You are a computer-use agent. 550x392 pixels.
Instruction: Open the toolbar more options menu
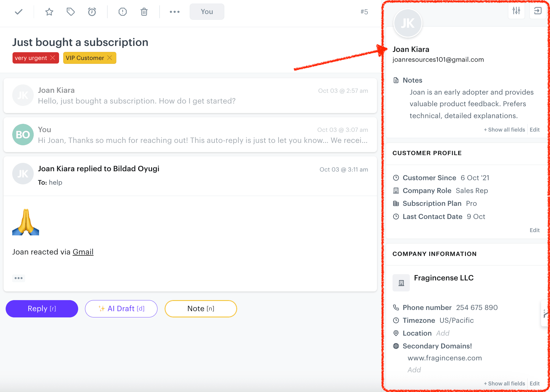point(174,12)
